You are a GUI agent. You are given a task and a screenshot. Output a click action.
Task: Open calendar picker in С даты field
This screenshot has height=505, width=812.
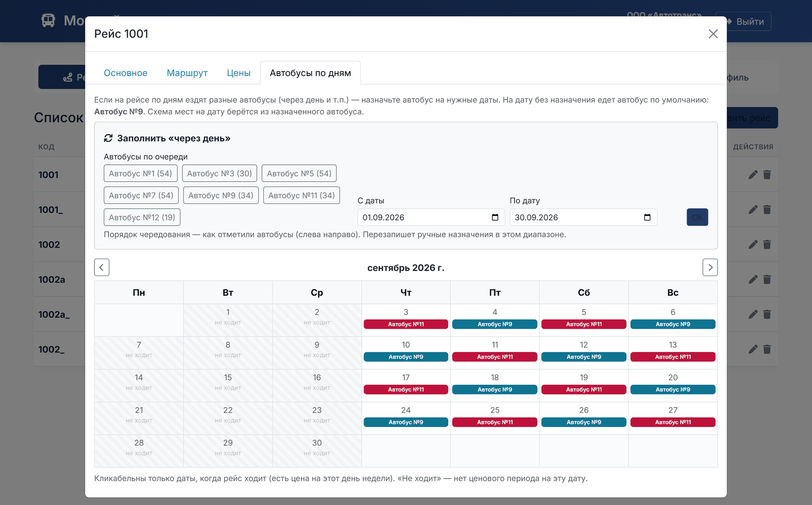tap(495, 218)
